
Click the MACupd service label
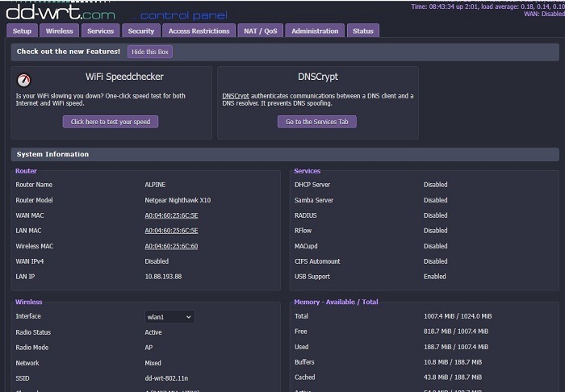tap(306, 246)
